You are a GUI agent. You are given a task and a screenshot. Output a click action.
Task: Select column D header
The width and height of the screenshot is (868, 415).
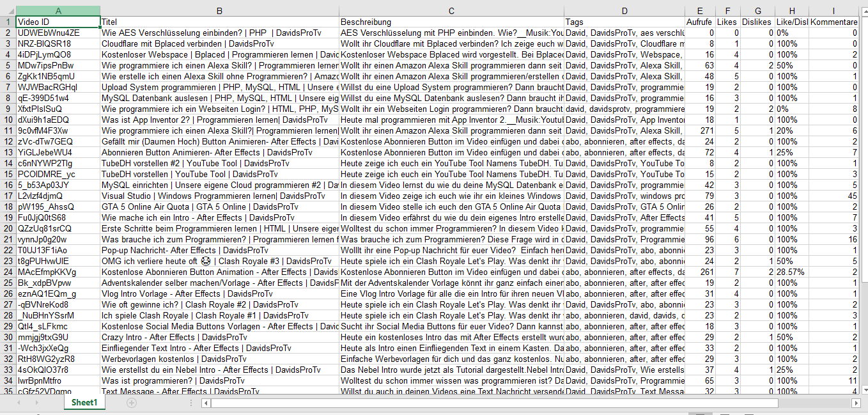pyautogui.click(x=624, y=11)
